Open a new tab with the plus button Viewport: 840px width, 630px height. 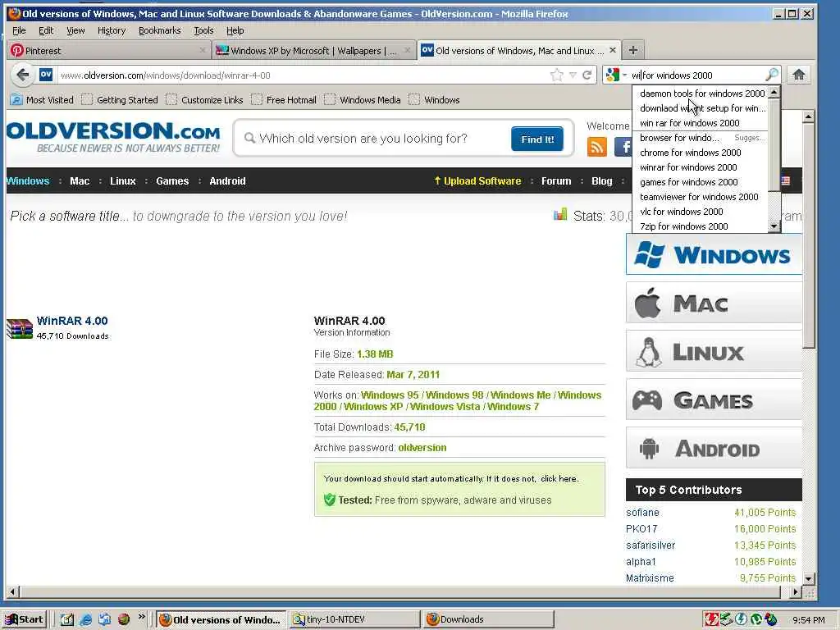632,50
